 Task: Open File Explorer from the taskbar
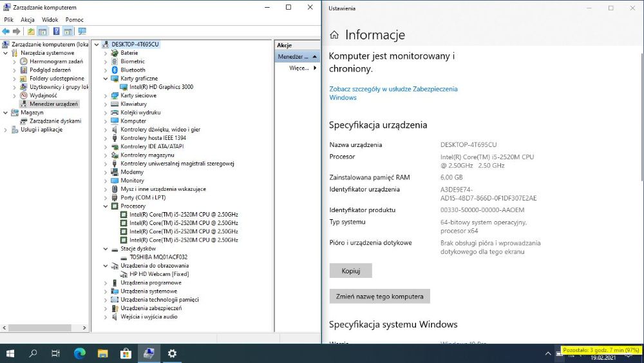point(102,353)
